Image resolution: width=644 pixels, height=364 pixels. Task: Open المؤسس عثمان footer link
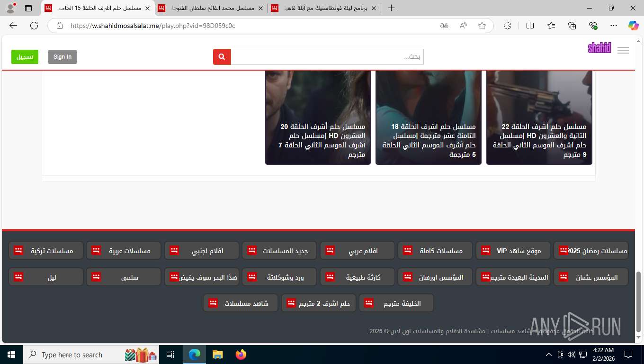click(591, 277)
